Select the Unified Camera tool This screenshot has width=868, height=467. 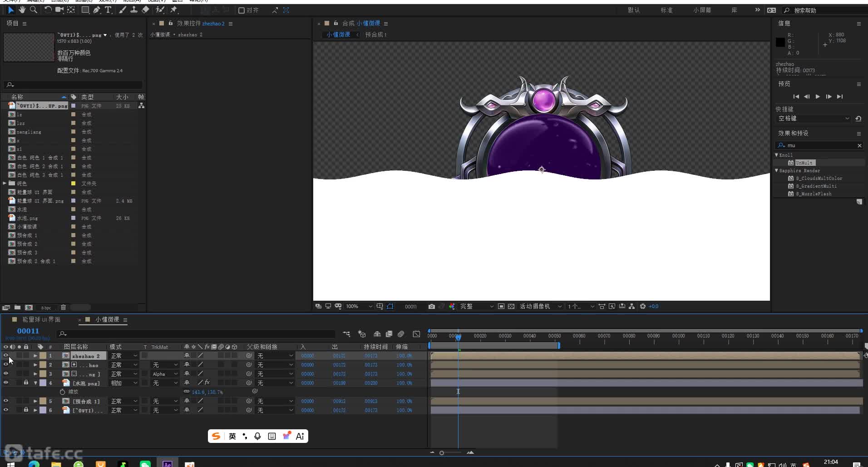point(59,10)
